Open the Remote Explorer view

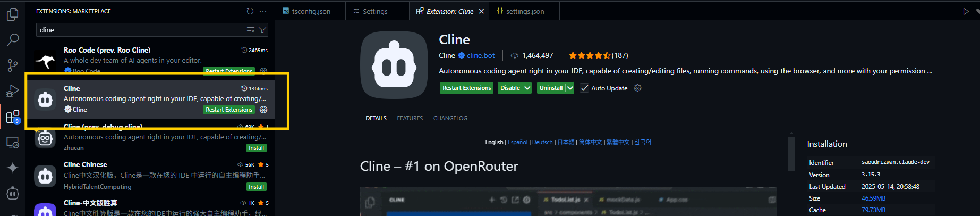pos(13,142)
